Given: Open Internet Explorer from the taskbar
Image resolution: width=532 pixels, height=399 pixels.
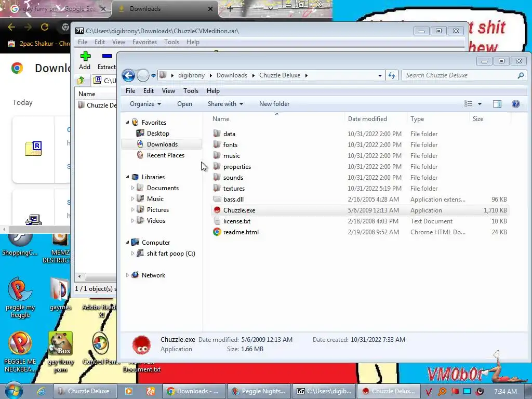Looking at the screenshot, I should 41,391.
